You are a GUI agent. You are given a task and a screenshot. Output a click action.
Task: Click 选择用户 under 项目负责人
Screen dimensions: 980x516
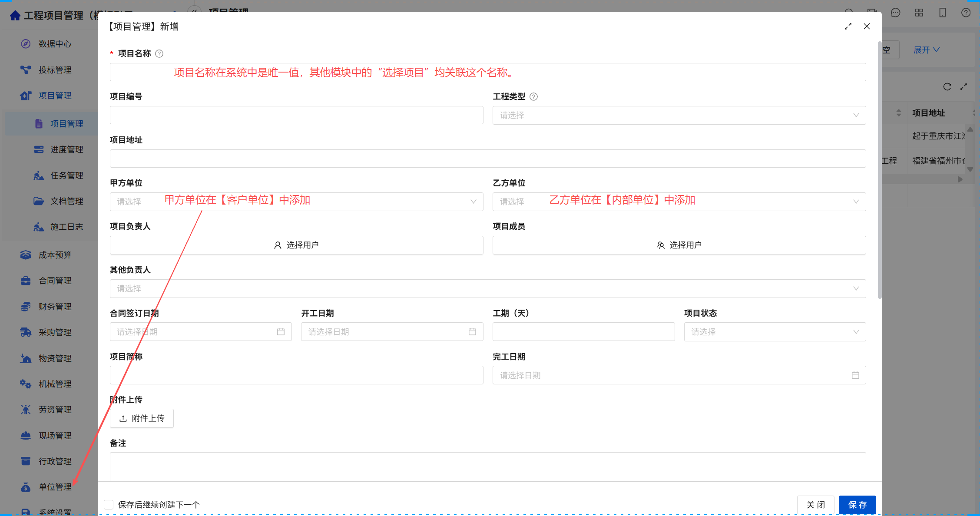pyautogui.click(x=296, y=245)
